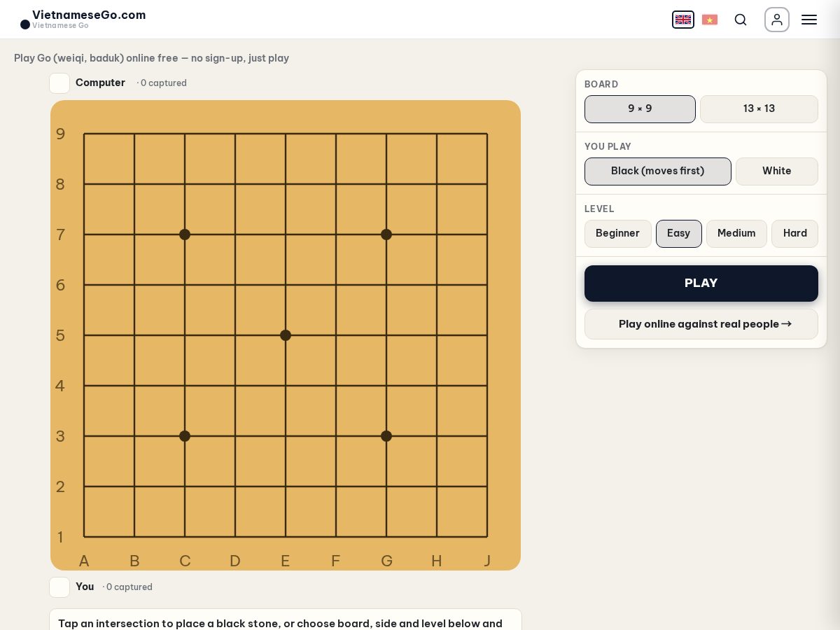Click the 'Play Go (weiqi, baduk) online free' heading

151,58
